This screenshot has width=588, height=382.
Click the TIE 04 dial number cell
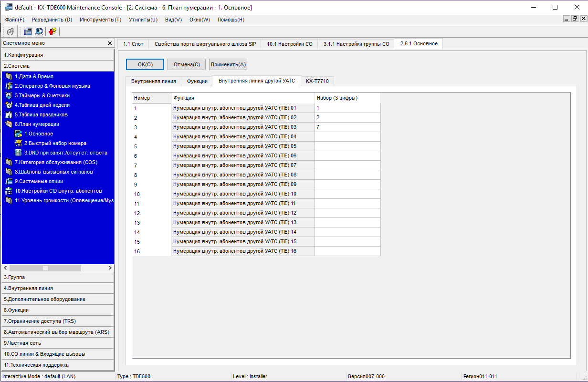[x=347, y=136]
